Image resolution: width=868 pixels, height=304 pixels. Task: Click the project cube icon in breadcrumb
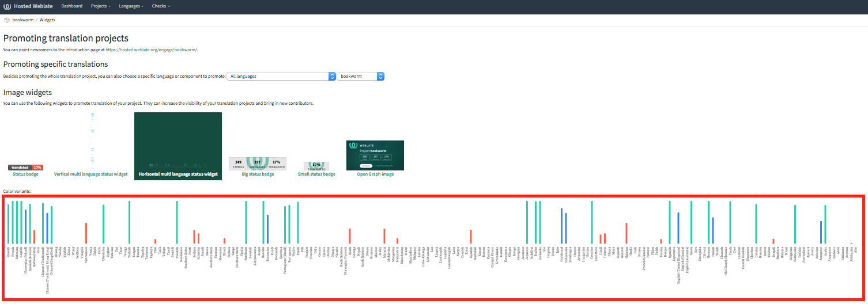[6, 20]
